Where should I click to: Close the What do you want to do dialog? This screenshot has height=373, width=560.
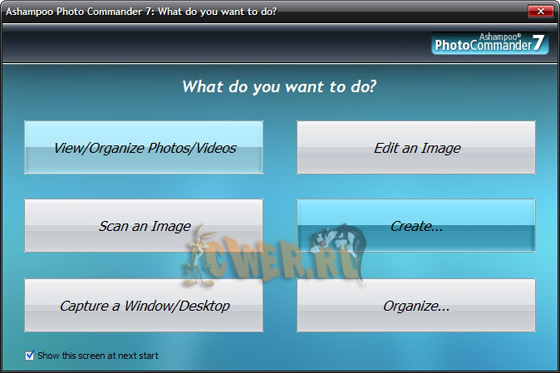[x=541, y=11]
